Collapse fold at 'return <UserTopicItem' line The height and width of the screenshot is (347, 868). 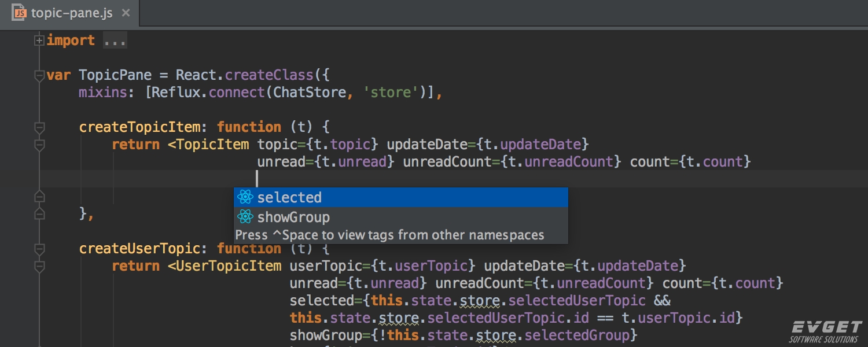coord(39,266)
